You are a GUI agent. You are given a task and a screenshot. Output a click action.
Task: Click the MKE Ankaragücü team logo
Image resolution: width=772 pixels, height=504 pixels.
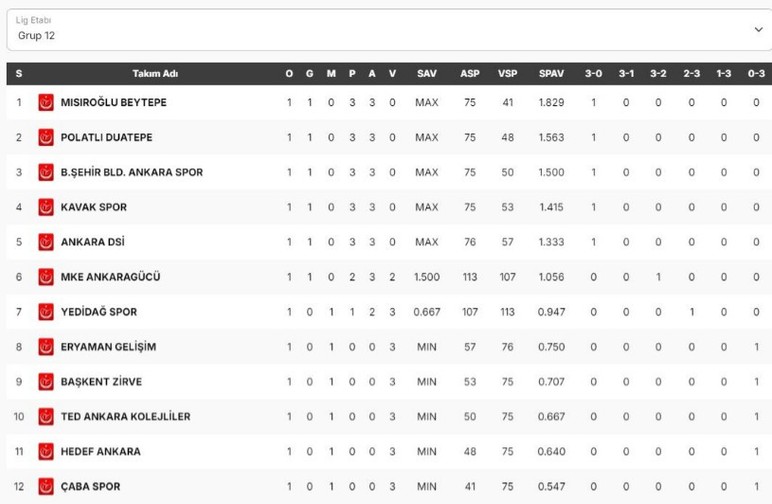tap(46, 277)
